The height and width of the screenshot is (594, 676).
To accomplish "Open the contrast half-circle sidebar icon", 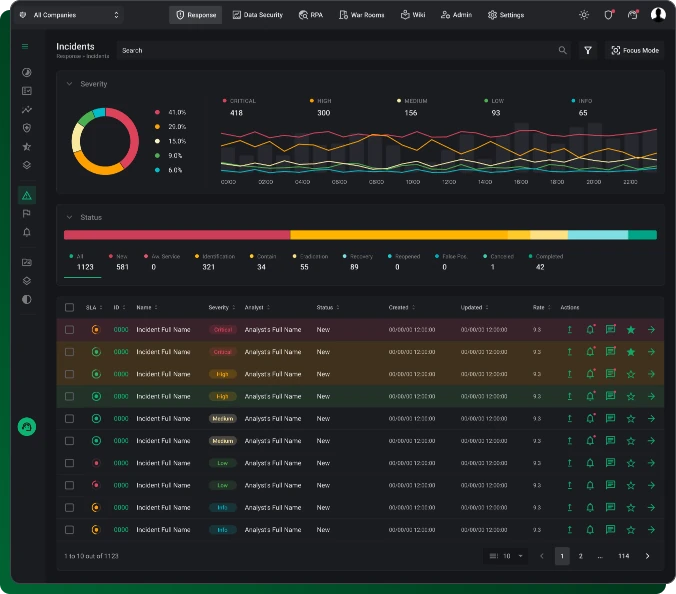I will pos(27,300).
